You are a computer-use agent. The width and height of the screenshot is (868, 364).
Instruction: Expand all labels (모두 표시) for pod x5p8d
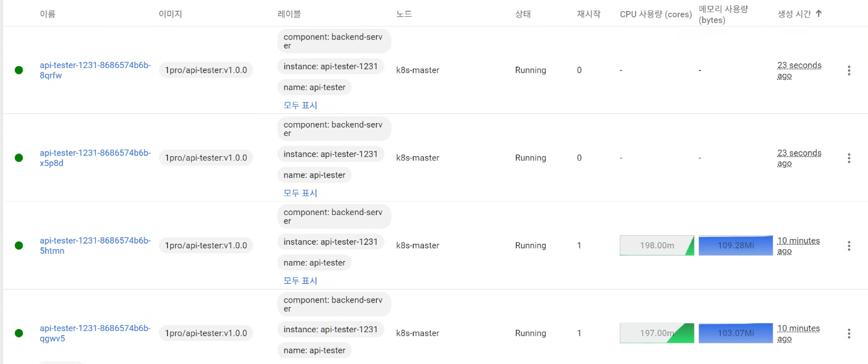300,193
